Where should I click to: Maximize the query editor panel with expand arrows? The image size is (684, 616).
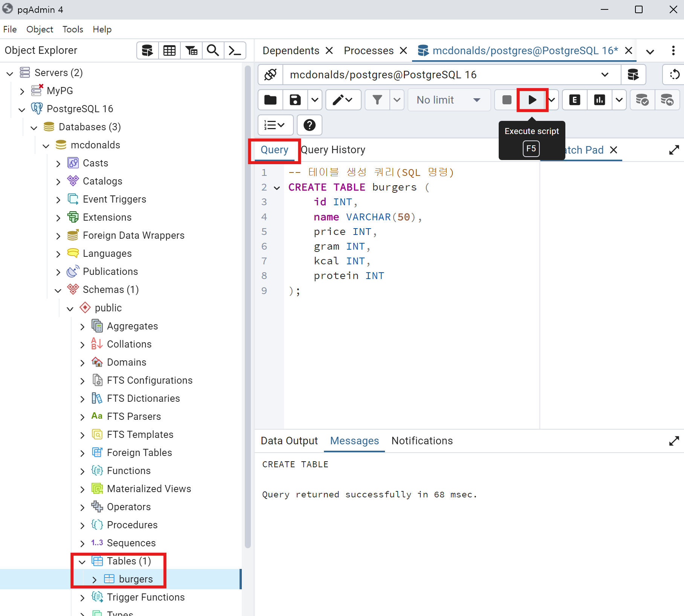(674, 150)
